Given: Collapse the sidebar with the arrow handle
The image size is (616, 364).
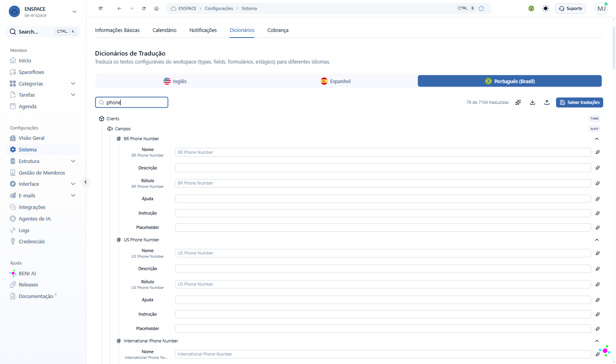Looking at the screenshot, I should click(x=86, y=182).
